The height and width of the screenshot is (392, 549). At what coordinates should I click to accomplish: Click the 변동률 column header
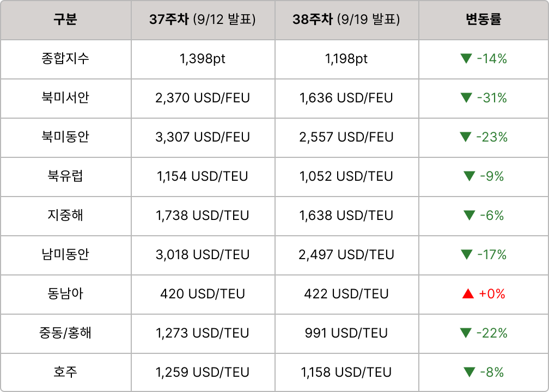pos(483,20)
